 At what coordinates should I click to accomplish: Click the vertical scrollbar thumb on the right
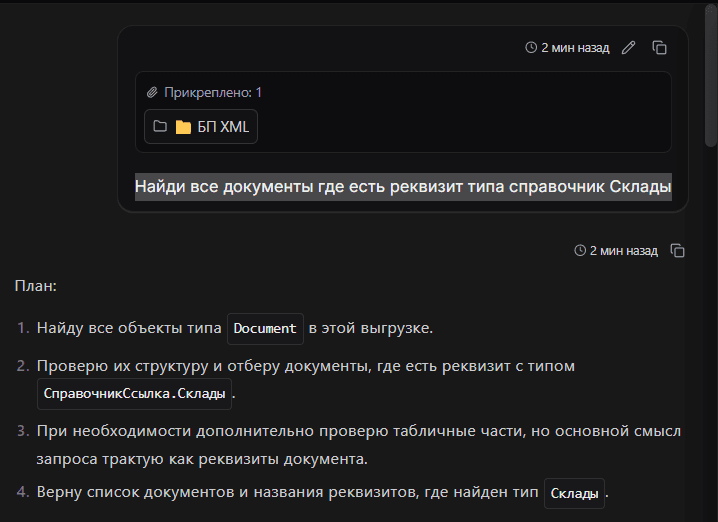[x=710, y=76]
